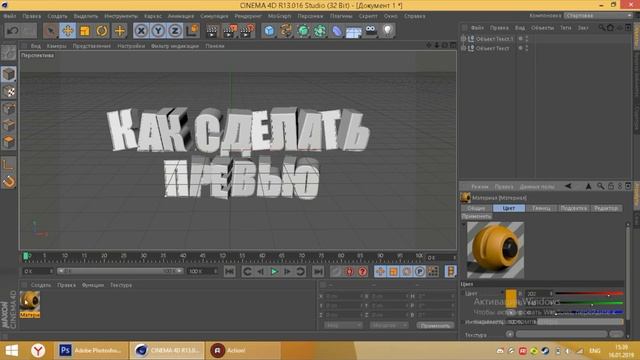640x360 pixels.
Task: Open the Файл menu in main menu bar
Action: 10,16
